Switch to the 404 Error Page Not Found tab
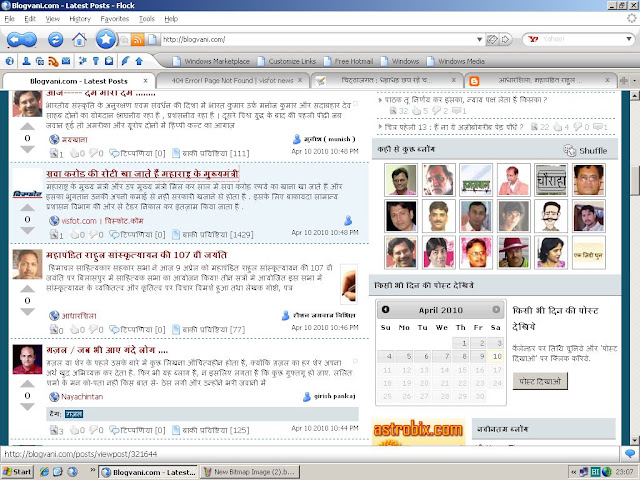The height and width of the screenshot is (480, 640). pos(232,80)
